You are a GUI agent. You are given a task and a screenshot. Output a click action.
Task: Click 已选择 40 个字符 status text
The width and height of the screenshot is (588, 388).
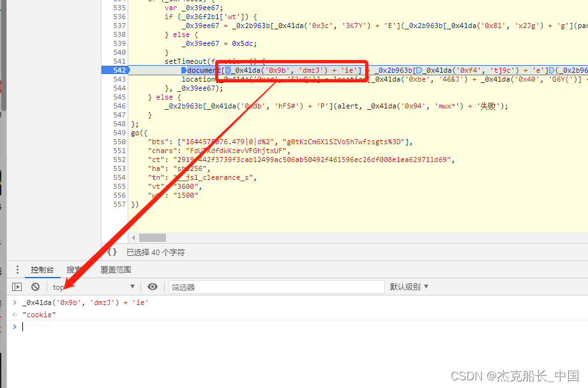156,252
